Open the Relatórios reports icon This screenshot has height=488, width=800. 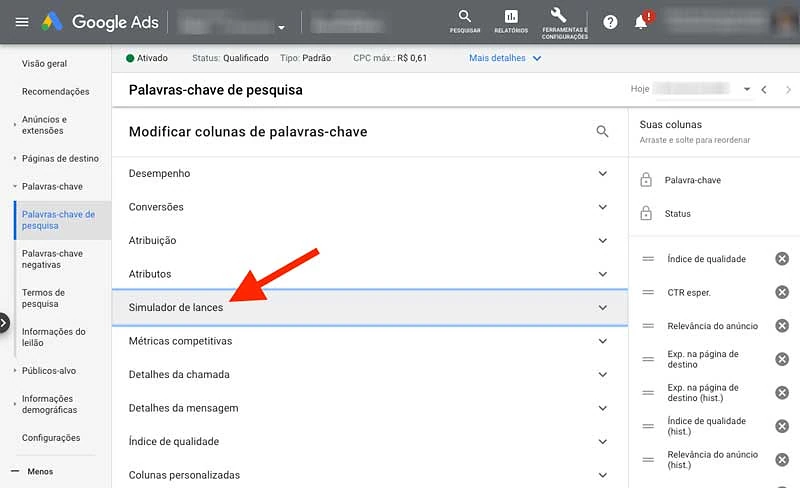coord(511,21)
